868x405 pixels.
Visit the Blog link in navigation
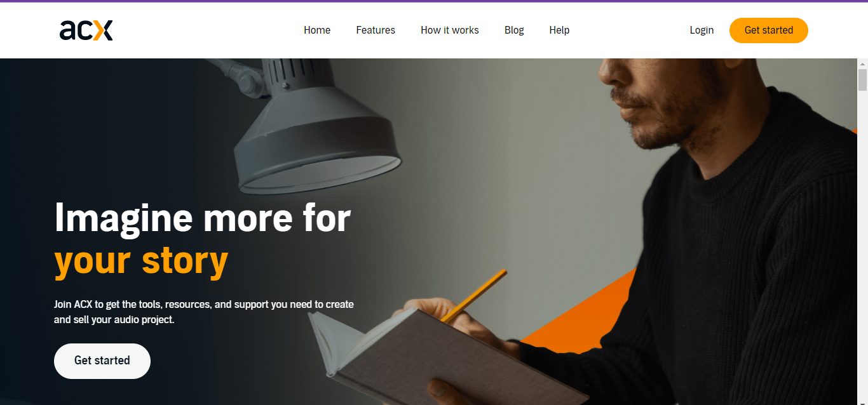514,30
